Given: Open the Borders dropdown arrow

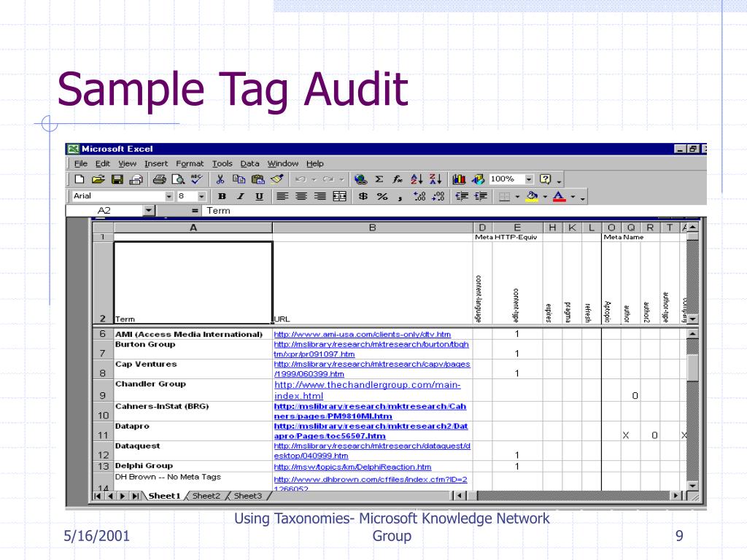Looking at the screenshot, I should (517, 196).
